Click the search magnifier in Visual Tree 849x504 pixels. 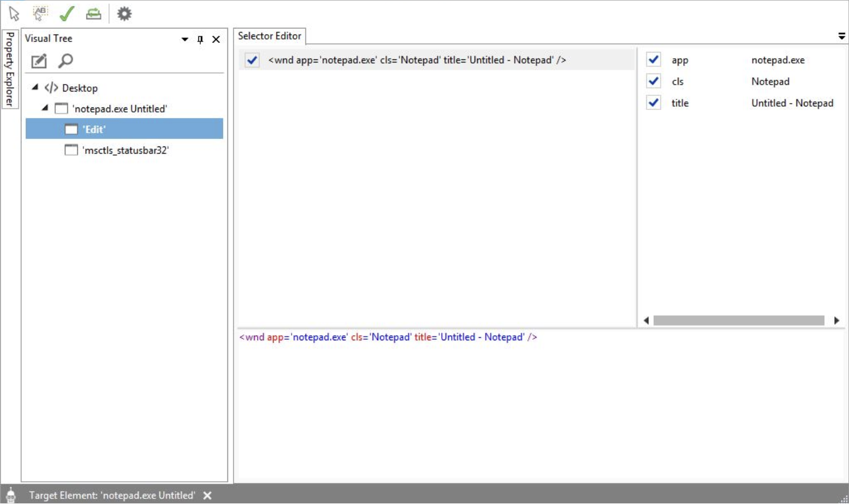click(65, 61)
